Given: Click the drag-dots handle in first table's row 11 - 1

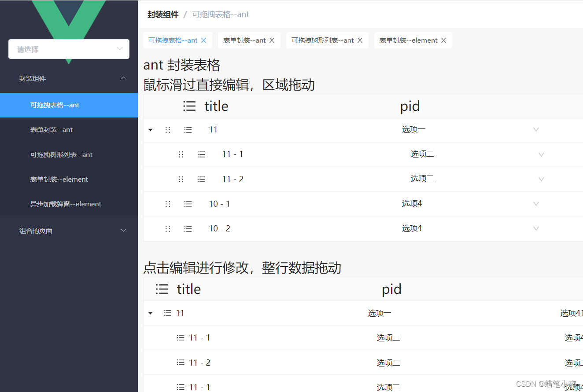Looking at the screenshot, I should click(181, 154).
